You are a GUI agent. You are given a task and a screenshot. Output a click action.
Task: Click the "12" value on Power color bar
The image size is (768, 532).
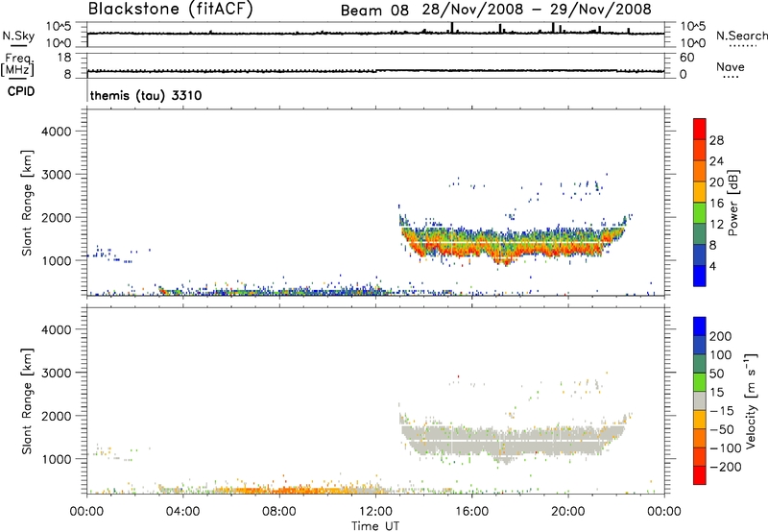point(716,224)
